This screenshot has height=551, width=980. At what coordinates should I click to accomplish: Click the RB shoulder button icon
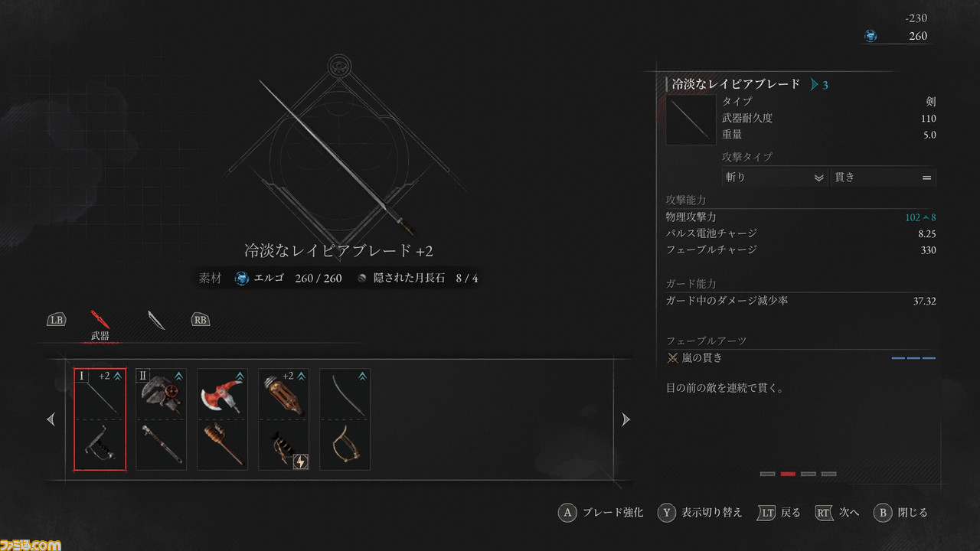(201, 320)
